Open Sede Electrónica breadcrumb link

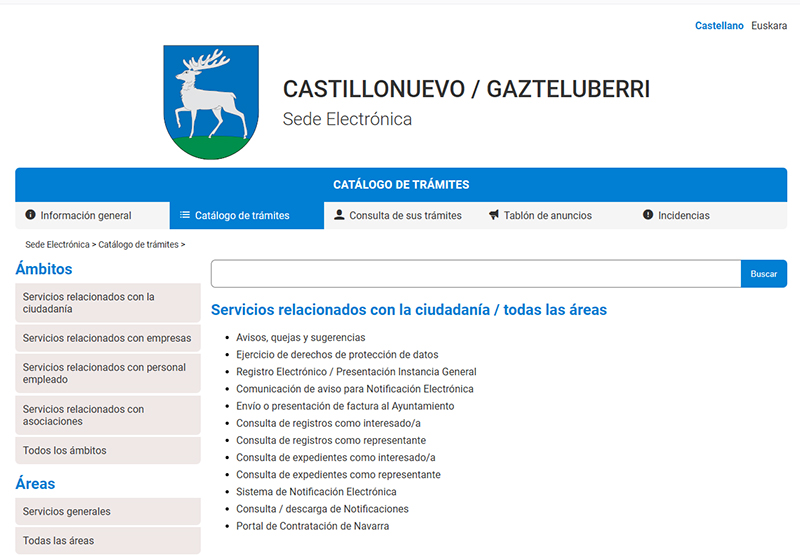[57, 245]
